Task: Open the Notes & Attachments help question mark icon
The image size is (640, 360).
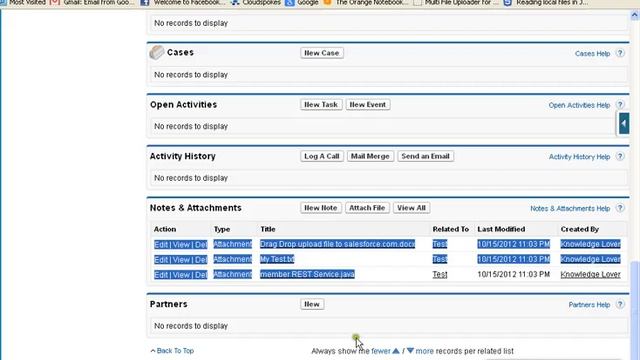Action: (620, 208)
